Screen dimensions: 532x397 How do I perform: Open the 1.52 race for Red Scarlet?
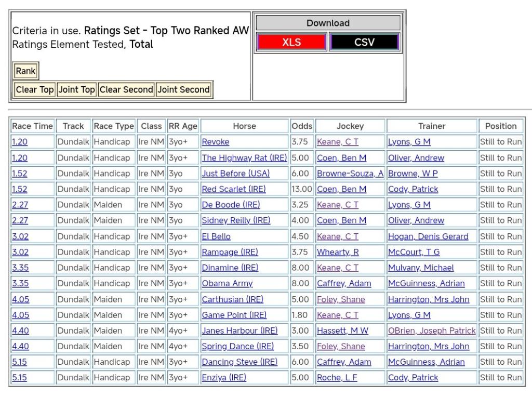20,189
